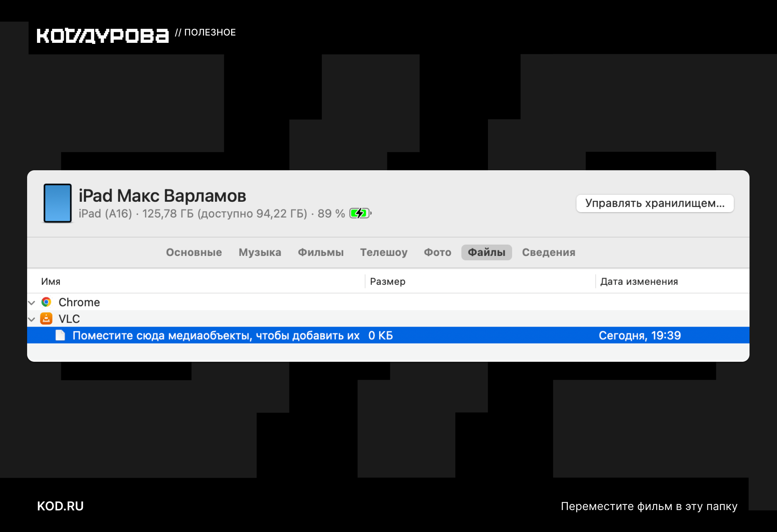Viewport: 777px width, 532px height.
Task: Select the Поместите сюда медиаобъекты file
Action: coord(216,335)
